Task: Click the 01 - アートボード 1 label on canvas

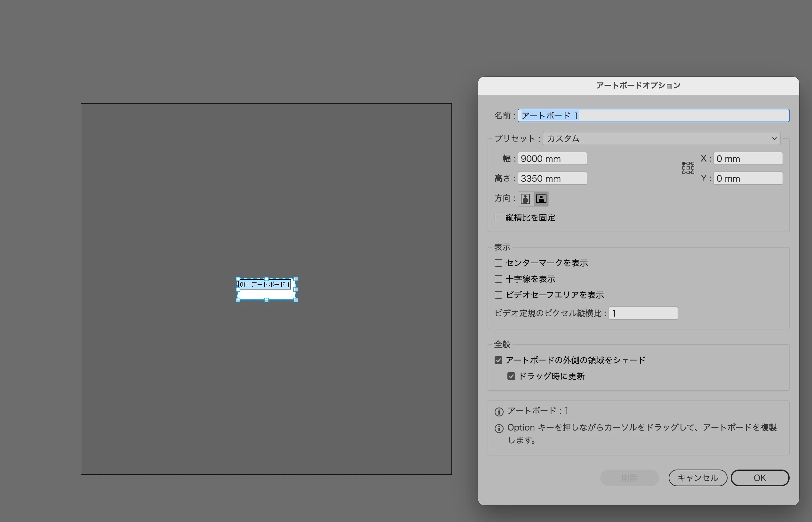Action: pyautogui.click(x=264, y=284)
